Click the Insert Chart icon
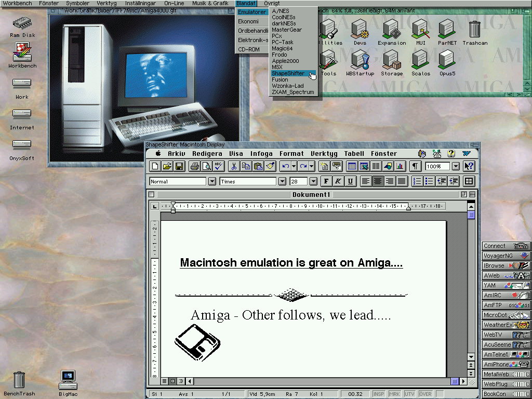Viewport: 532px width, 399px height. point(400,166)
